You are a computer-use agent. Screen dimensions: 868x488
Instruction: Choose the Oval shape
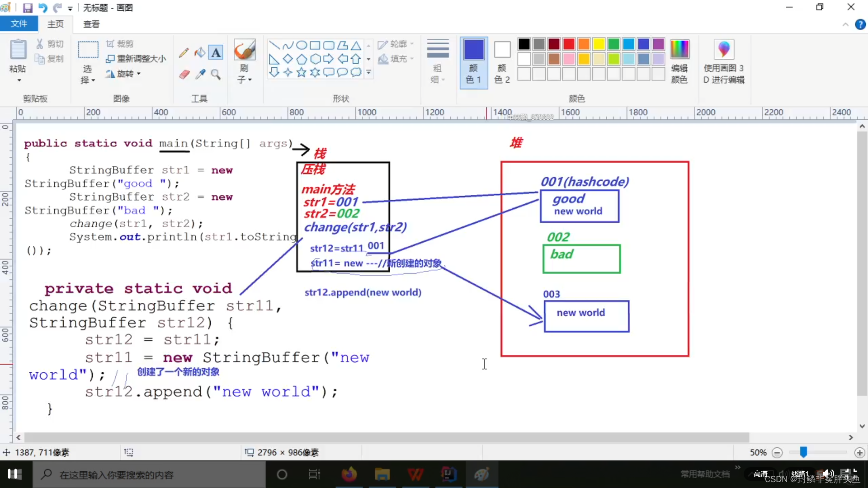[x=302, y=45]
